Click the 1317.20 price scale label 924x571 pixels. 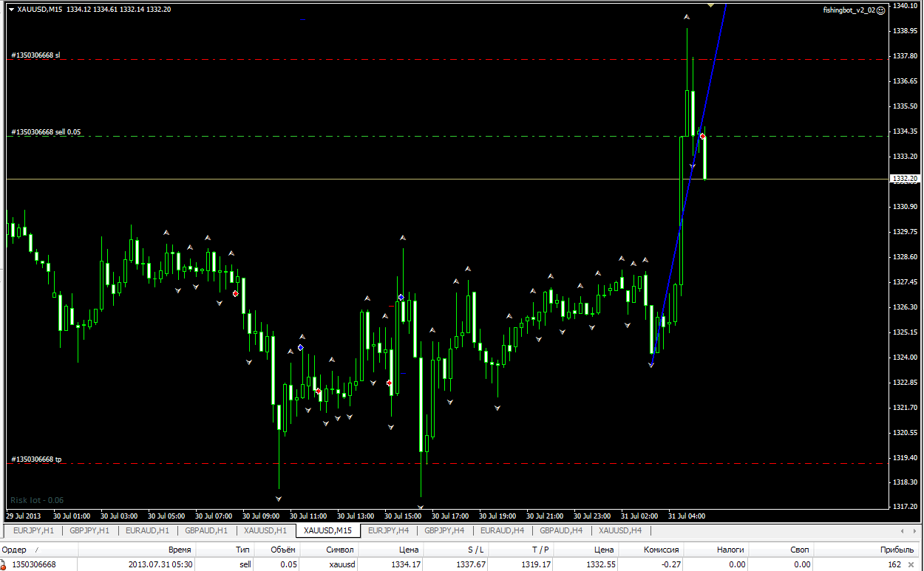(905, 507)
